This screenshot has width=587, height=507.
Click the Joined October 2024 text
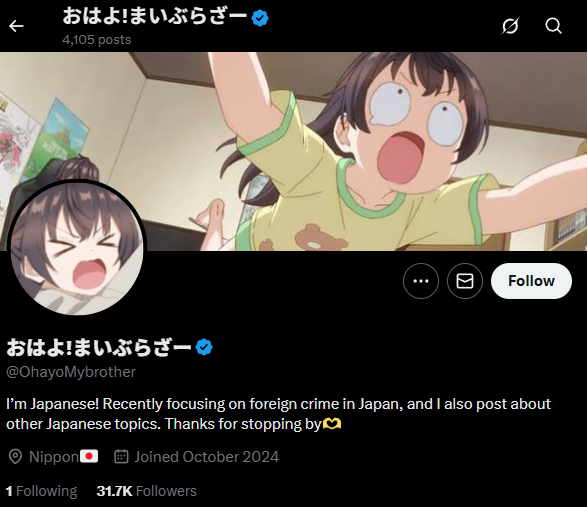[x=207, y=457]
